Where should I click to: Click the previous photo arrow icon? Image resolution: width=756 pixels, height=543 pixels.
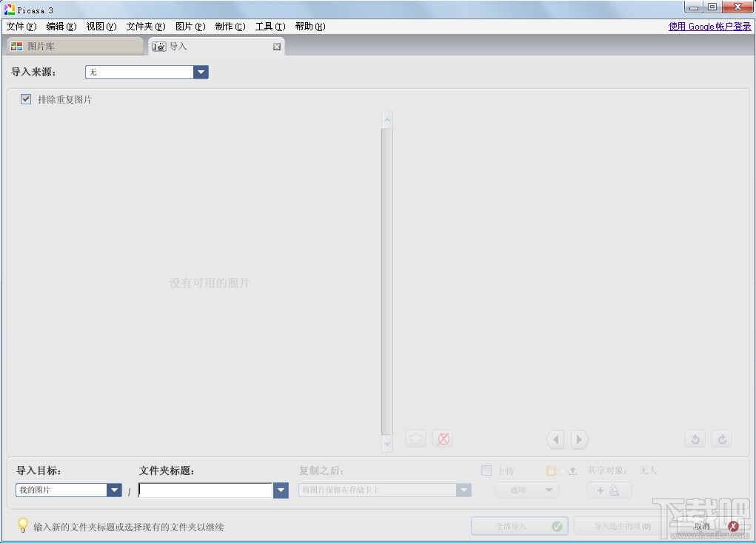[555, 439]
